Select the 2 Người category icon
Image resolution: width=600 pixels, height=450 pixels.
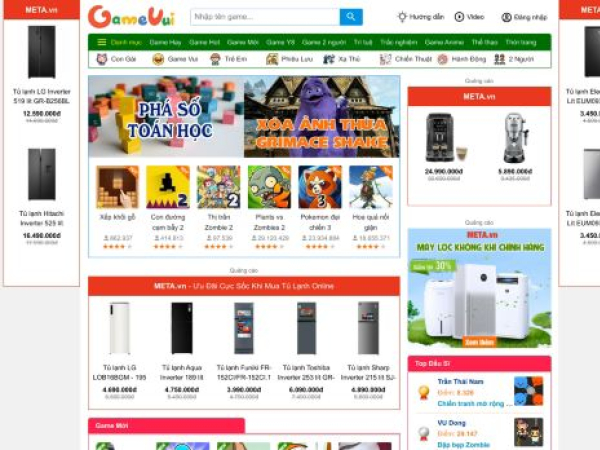point(499,59)
